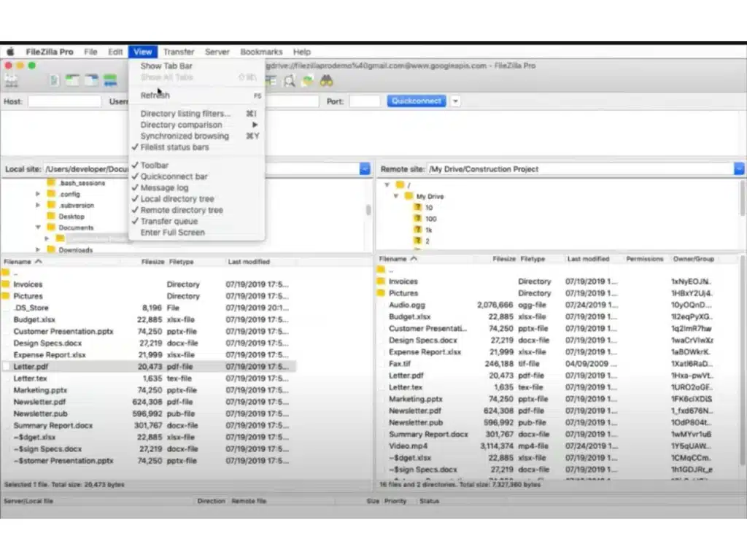Sort remote list by Permissions column
This screenshot has height=560, width=747.
point(645,259)
